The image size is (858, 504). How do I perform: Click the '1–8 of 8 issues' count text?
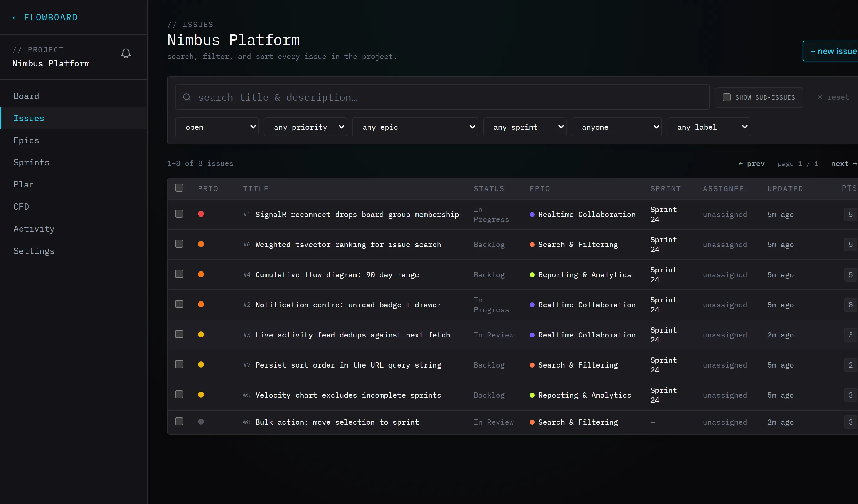tap(200, 163)
